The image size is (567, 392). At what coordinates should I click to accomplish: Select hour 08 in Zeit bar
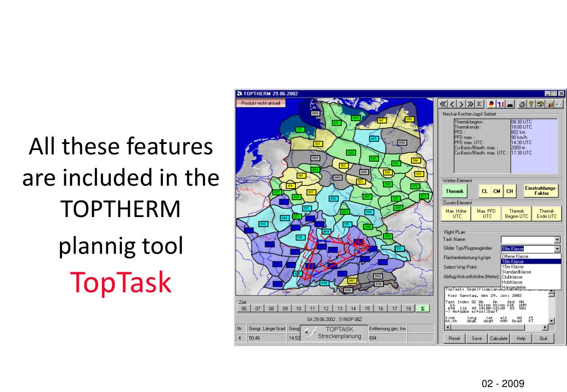(x=271, y=308)
